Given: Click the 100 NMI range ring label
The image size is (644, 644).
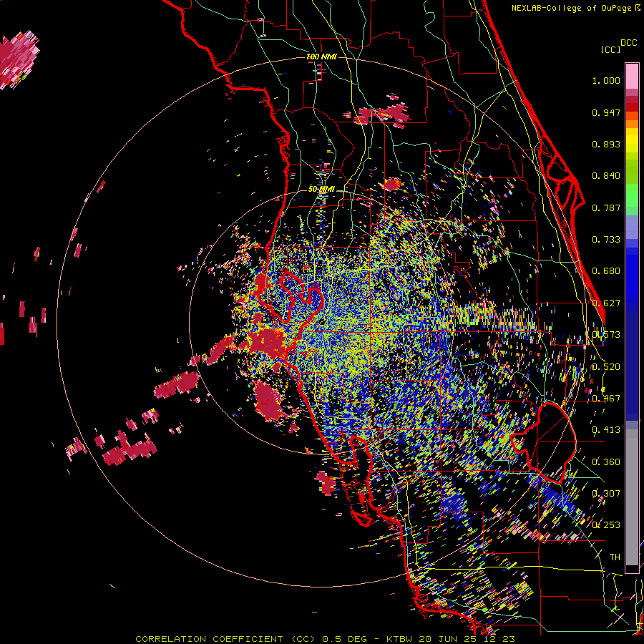Looking at the screenshot, I should coord(321,57).
